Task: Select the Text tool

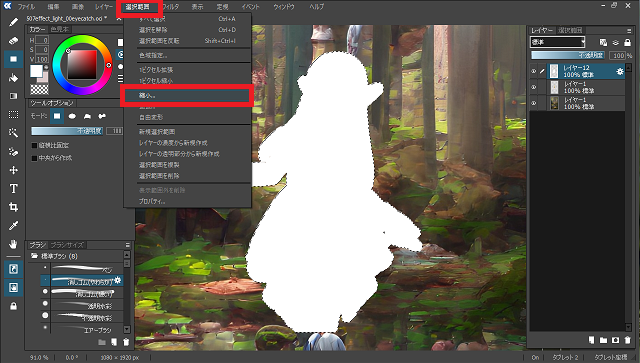Action: (13, 189)
